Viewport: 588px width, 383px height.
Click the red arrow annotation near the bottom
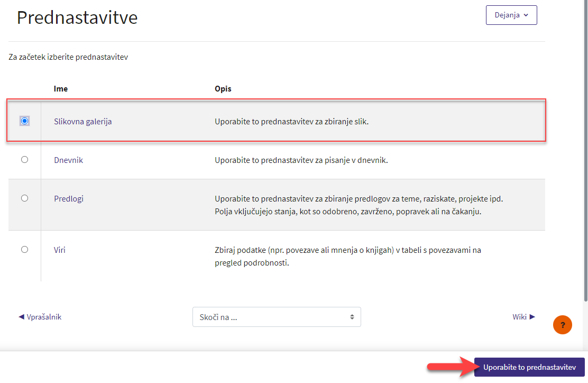449,367
